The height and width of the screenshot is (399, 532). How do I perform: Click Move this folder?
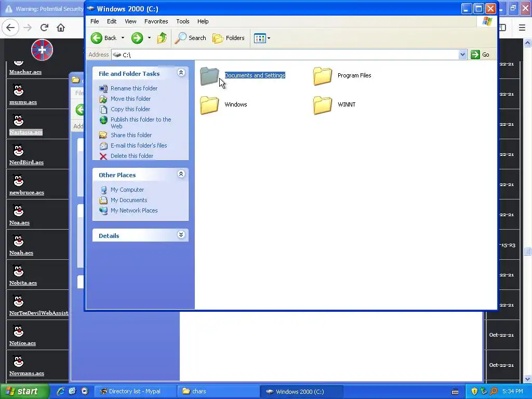(x=130, y=99)
